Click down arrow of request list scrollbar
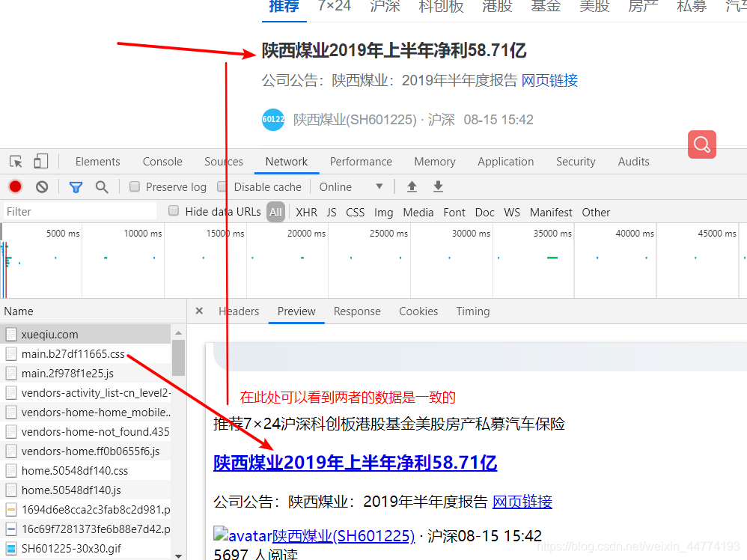747x560 pixels. pyautogui.click(x=178, y=556)
